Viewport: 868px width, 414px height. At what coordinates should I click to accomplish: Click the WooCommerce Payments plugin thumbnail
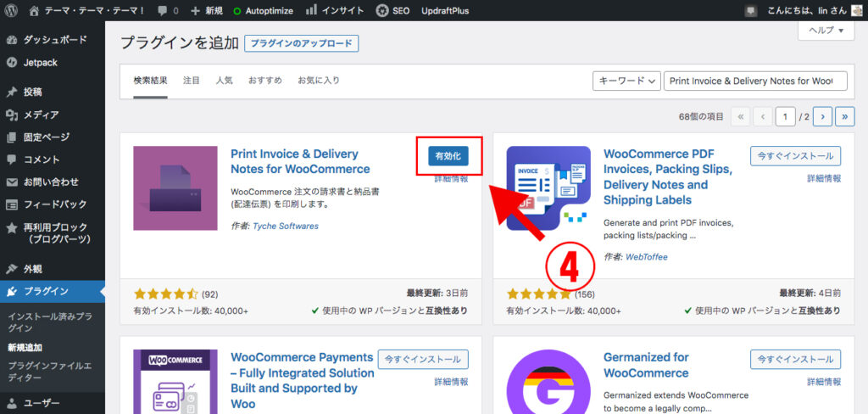coord(175,382)
